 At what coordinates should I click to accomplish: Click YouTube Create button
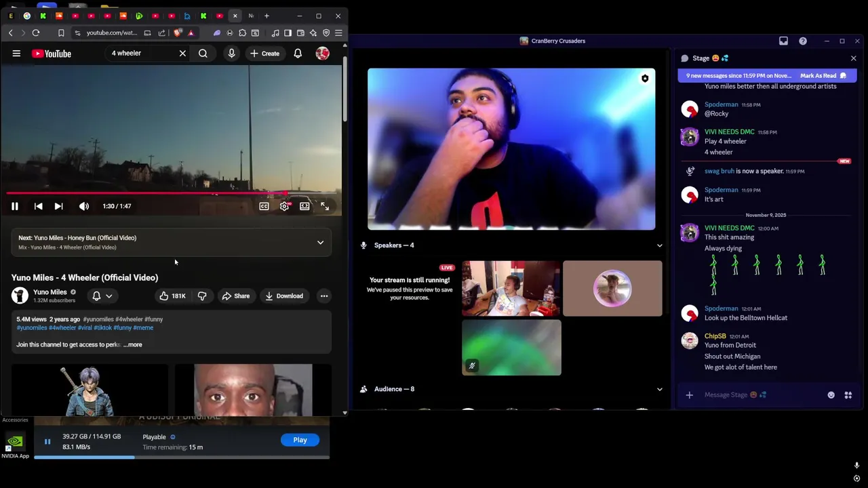point(264,53)
